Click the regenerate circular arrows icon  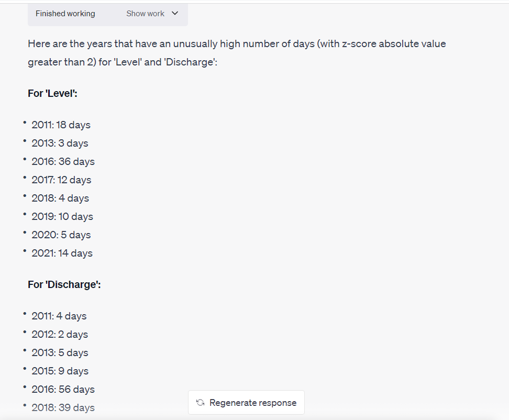pos(200,403)
